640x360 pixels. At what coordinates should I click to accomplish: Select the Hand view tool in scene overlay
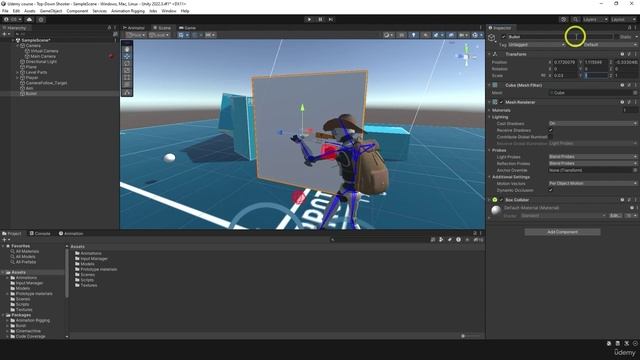[x=127, y=49]
